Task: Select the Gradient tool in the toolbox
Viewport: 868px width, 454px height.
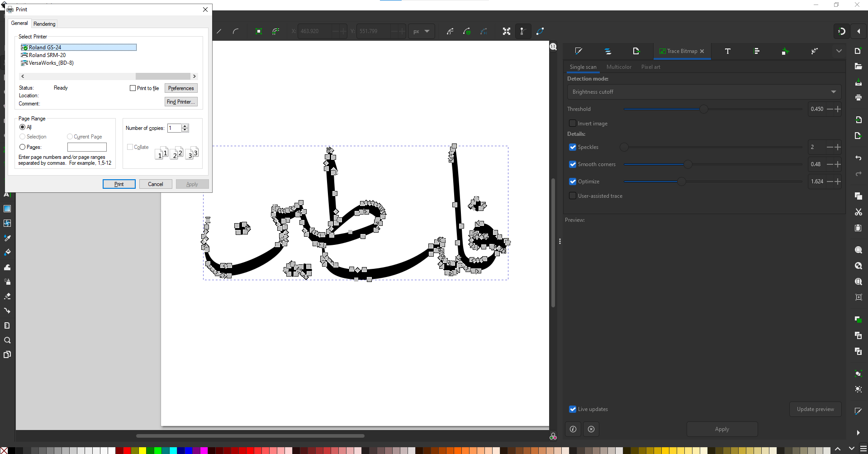Action: click(7, 209)
